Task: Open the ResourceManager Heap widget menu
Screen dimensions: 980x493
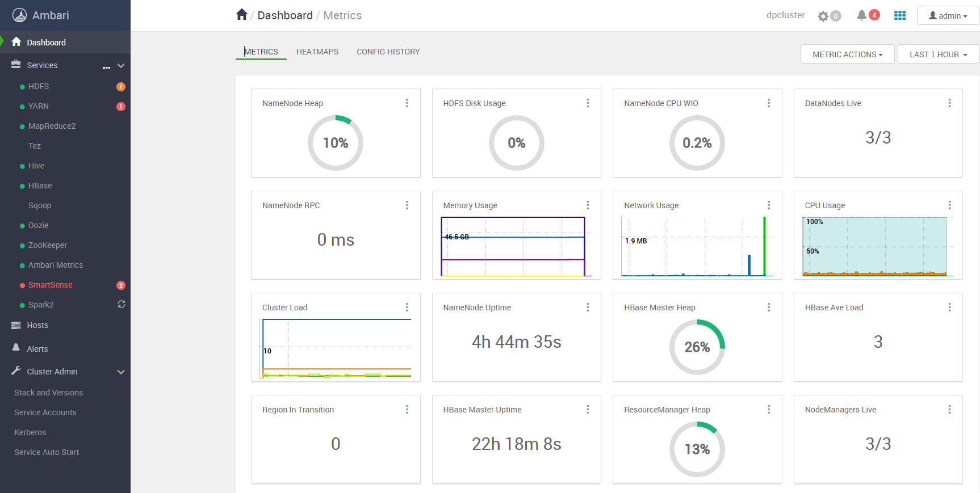Action: coord(769,410)
